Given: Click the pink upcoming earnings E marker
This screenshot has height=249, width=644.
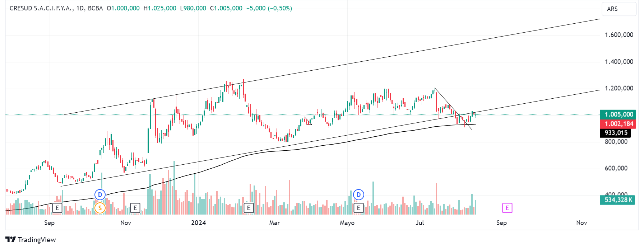Looking at the screenshot, I should pyautogui.click(x=507, y=208).
